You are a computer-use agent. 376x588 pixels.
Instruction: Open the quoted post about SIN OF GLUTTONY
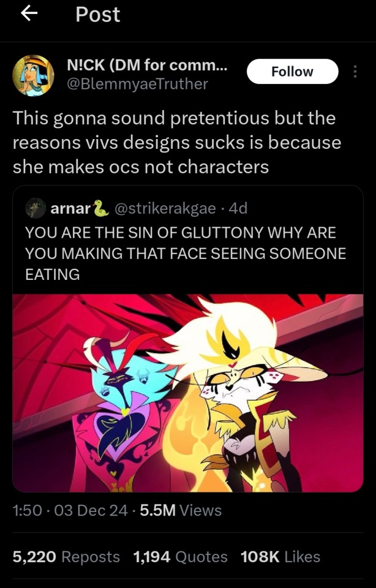click(x=188, y=339)
